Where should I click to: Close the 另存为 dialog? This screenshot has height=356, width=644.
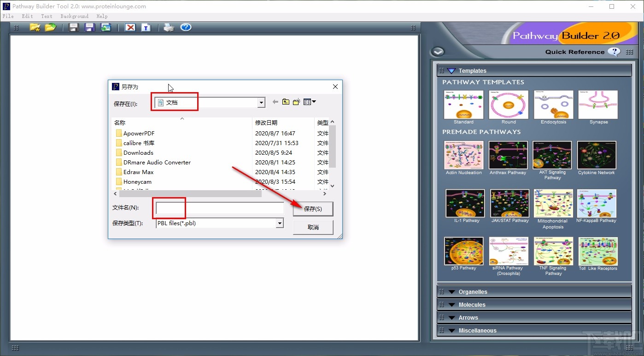pyautogui.click(x=335, y=87)
